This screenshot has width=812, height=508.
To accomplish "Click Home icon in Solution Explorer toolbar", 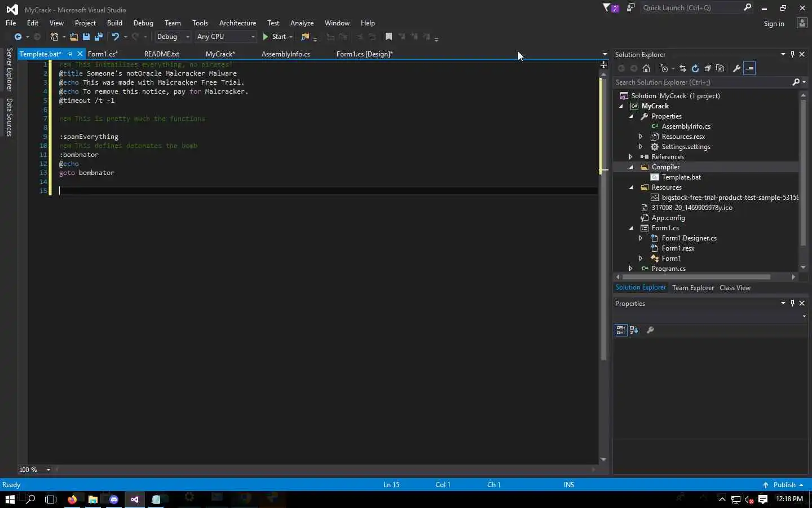I will pyautogui.click(x=646, y=68).
